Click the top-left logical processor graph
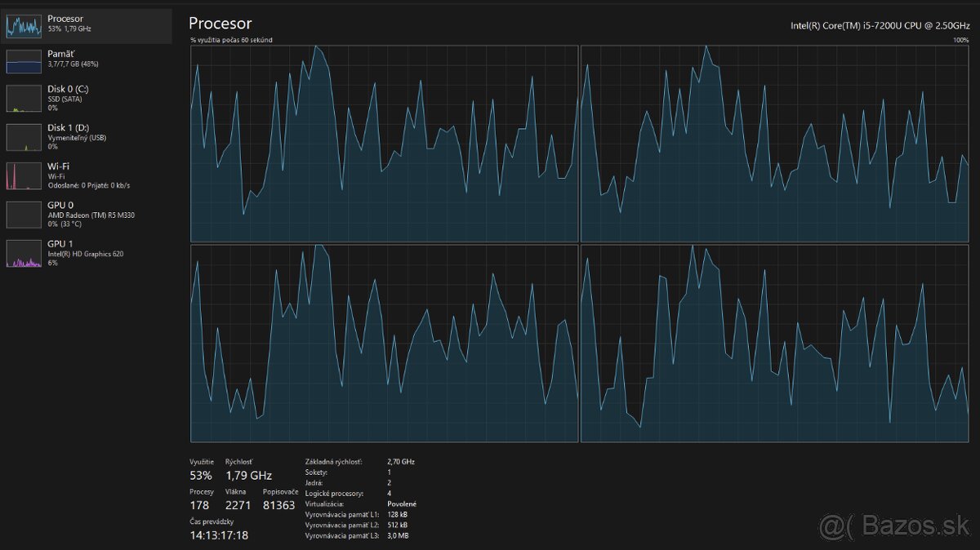Viewport: 980px width, 550px height. point(384,144)
